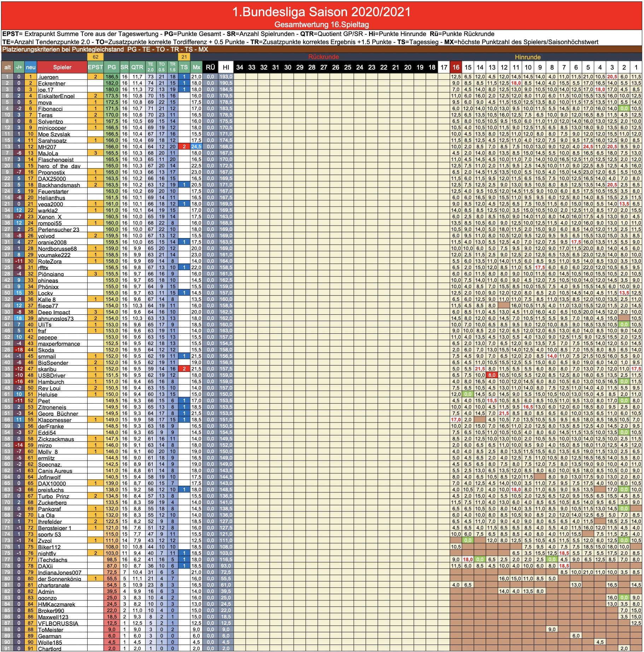
Task: Click the 'alt' column header
Action: click(7, 67)
